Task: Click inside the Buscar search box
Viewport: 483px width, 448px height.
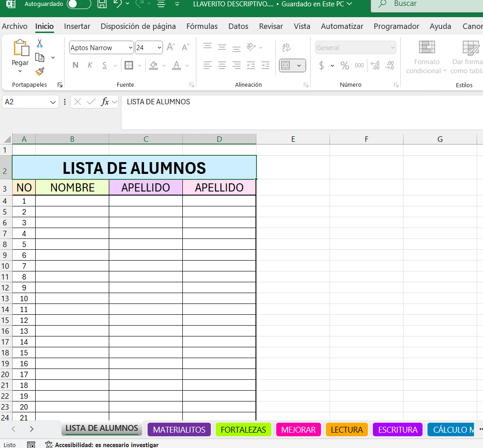Action: click(x=429, y=4)
